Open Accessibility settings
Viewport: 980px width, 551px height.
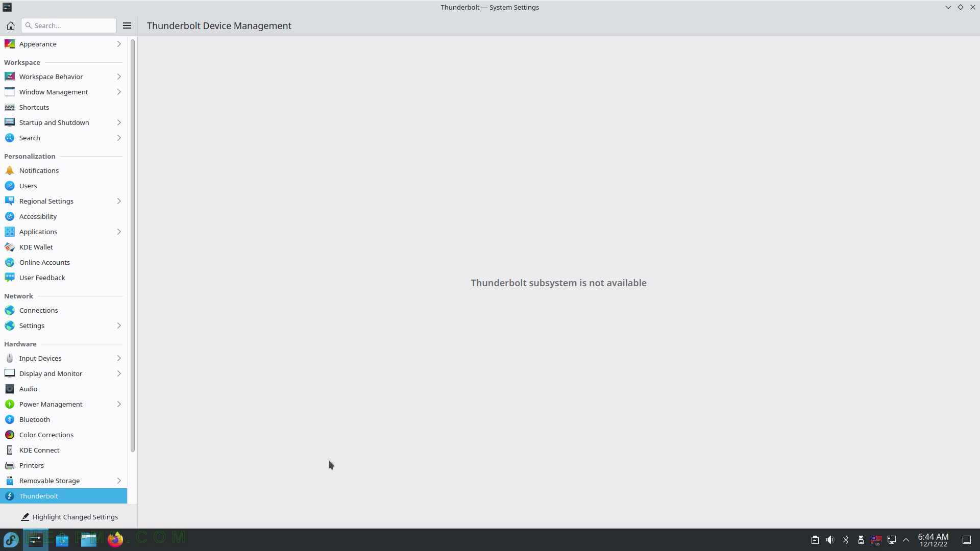63,216
